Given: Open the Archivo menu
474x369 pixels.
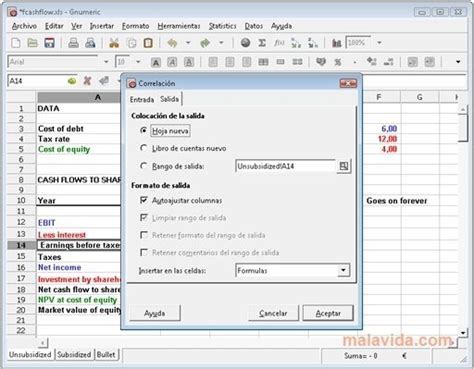Looking at the screenshot, I should pyautogui.click(x=24, y=26).
